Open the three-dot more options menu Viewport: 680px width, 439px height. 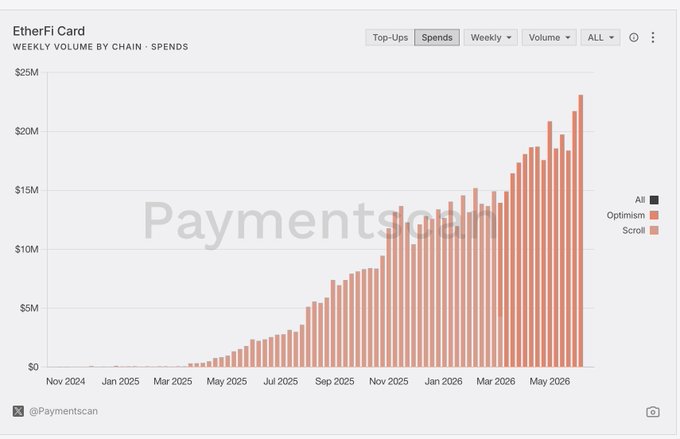(x=653, y=37)
